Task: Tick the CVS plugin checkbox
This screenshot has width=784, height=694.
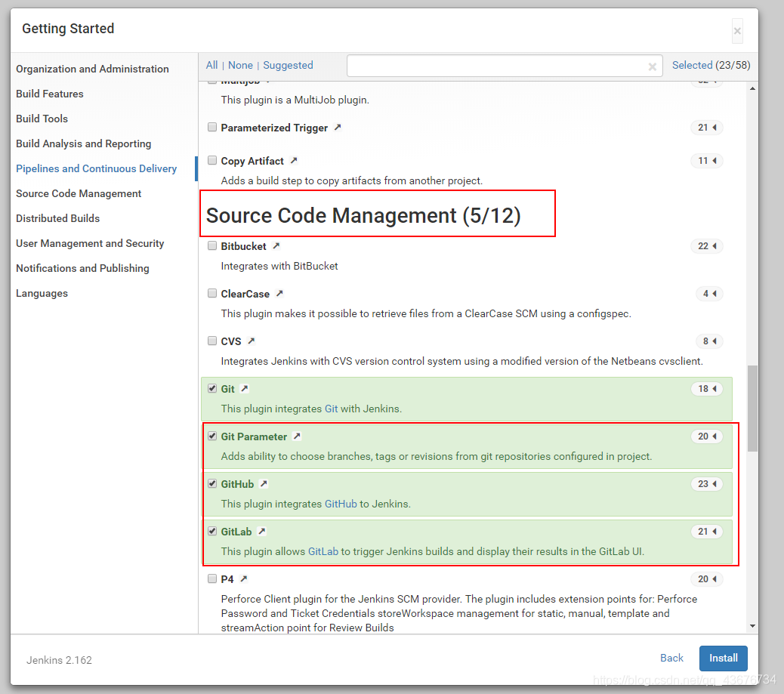Action: pos(212,341)
